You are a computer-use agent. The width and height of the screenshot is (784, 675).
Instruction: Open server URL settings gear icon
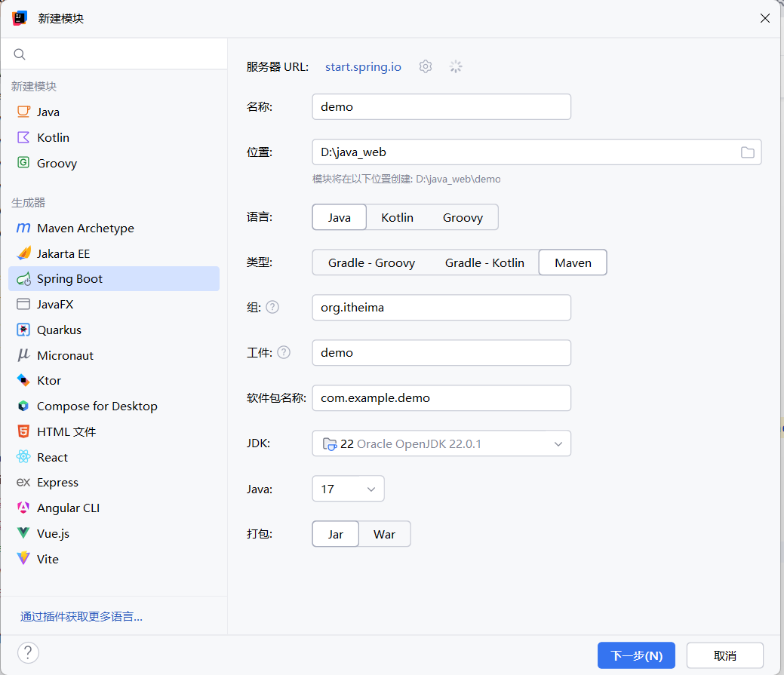click(425, 66)
